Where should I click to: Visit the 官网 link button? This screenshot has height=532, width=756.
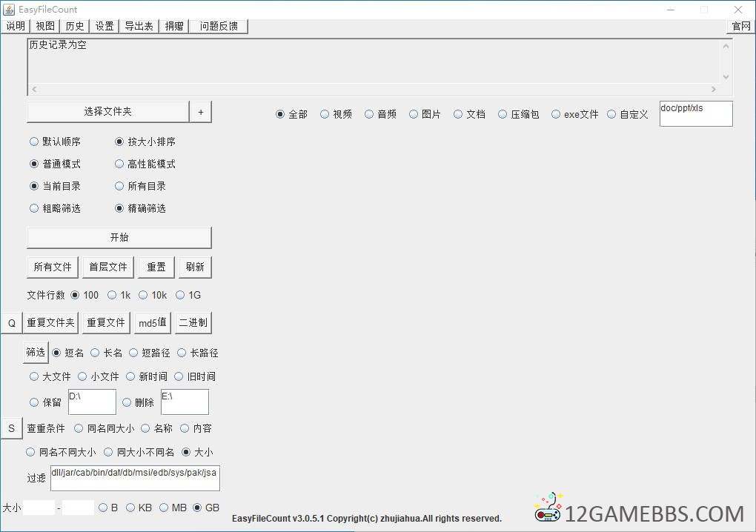[741, 26]
